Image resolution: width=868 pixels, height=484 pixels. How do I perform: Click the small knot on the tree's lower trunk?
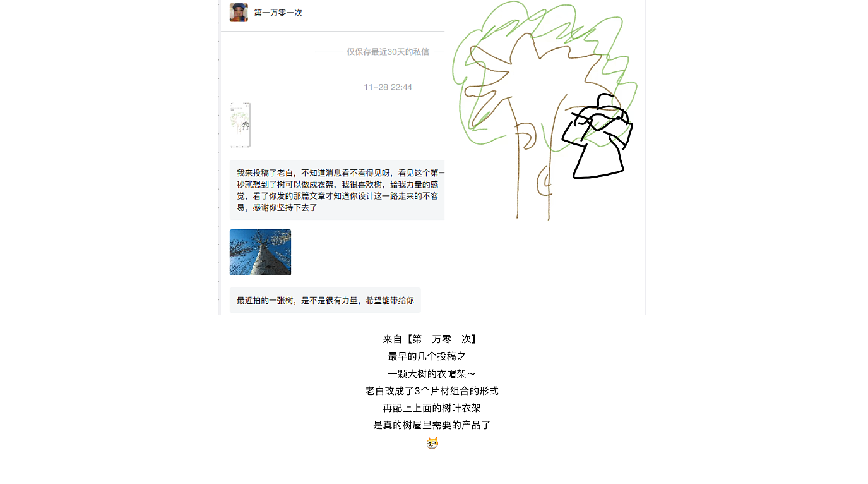click(543, 181)
